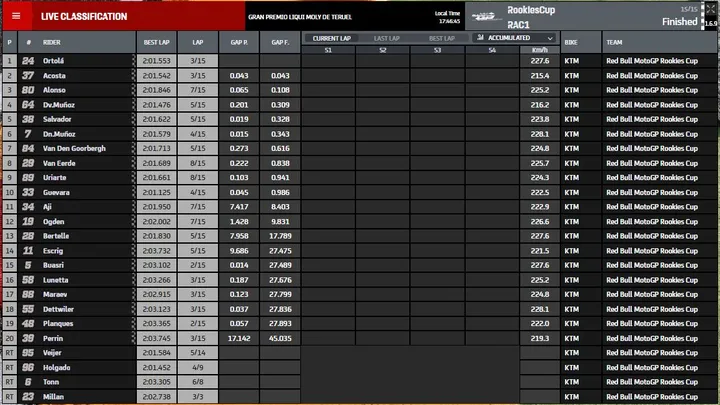Click the km/h column header
Image resolution: width=720 pixels, height=405 pixels.
[x=540, y=50]
